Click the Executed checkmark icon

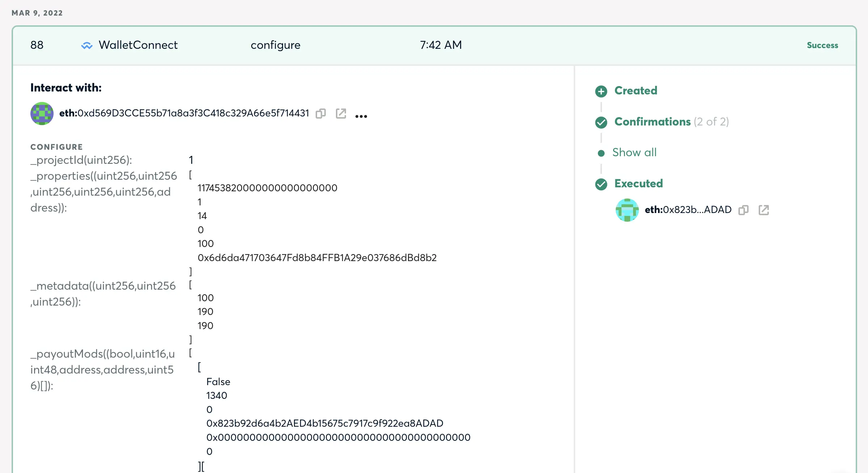[x=601, y=184]
